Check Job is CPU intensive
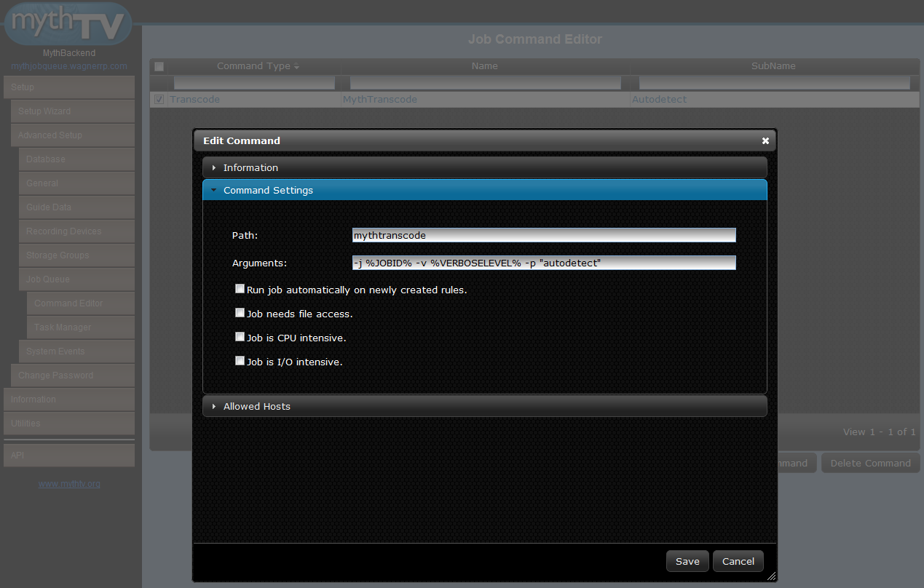 pyautogui.click(x=240, y=337)
